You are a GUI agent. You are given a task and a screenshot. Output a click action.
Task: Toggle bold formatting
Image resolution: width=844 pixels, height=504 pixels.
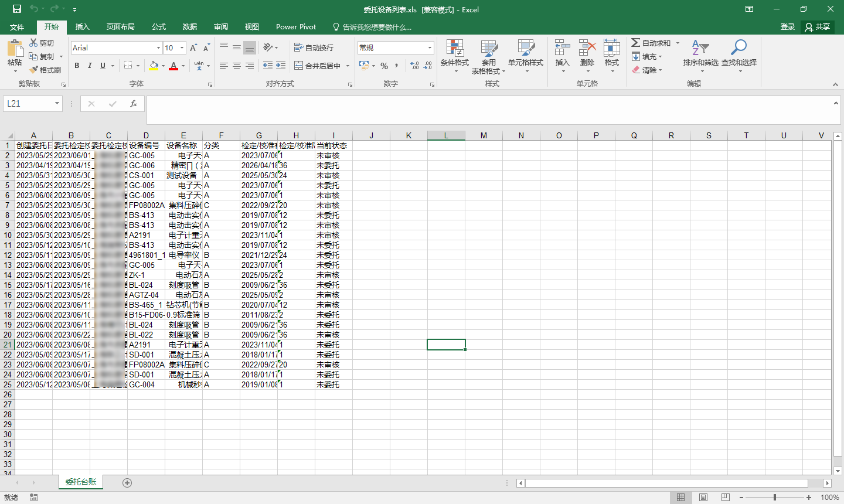coord(77,66)
